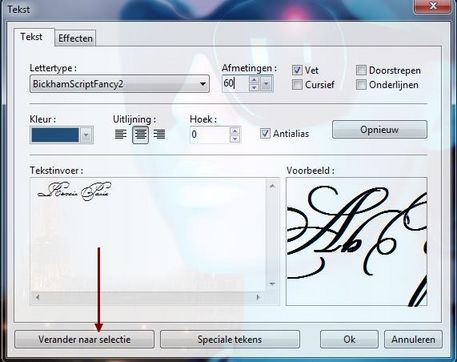The width and height of the screenshot is (457, 362).
Task: Click Tekstinvoer horizontal scrollbar right arrow
Action: click(x=258, y=297)
